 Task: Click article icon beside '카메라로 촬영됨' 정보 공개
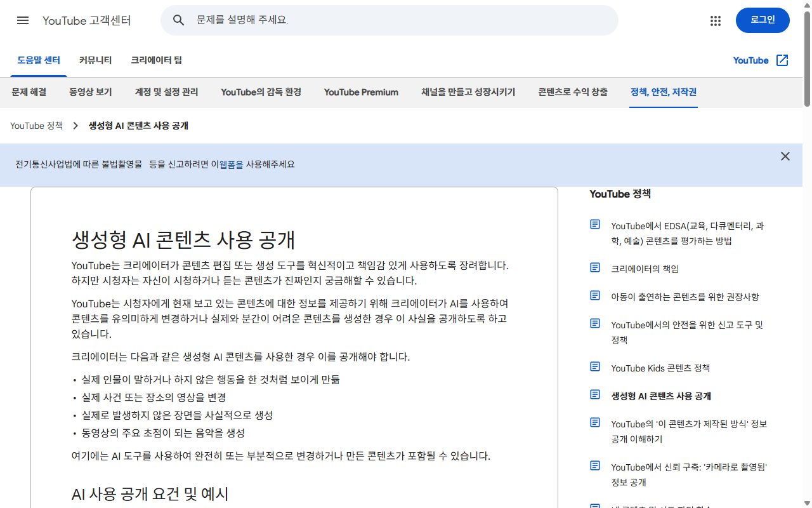pos(595,465)
